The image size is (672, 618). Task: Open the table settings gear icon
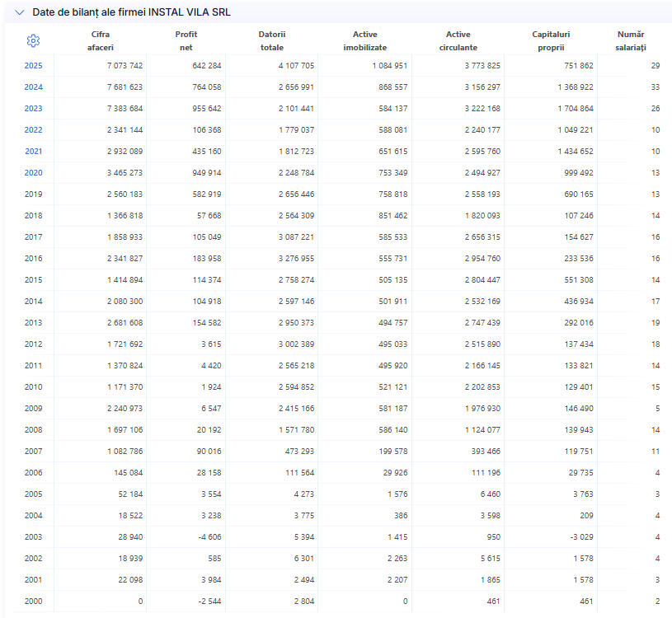pyautogui.click(x=33, y=40)
